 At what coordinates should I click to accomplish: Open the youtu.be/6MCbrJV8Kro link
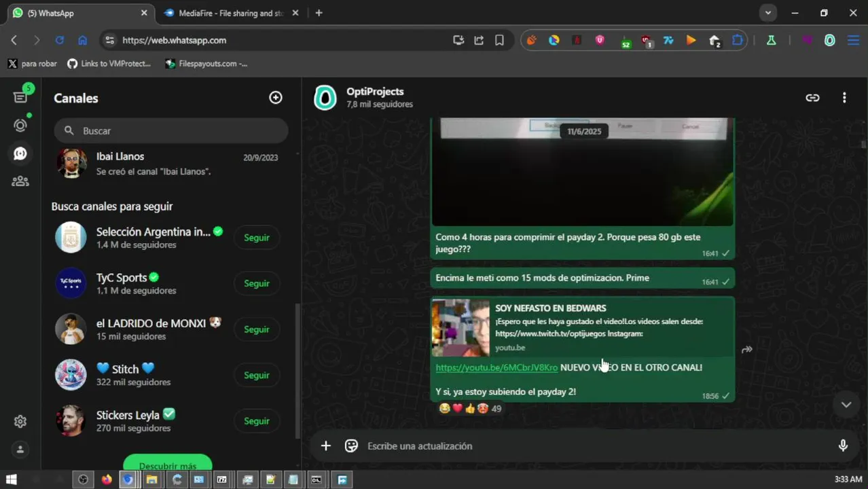(496, 367)
